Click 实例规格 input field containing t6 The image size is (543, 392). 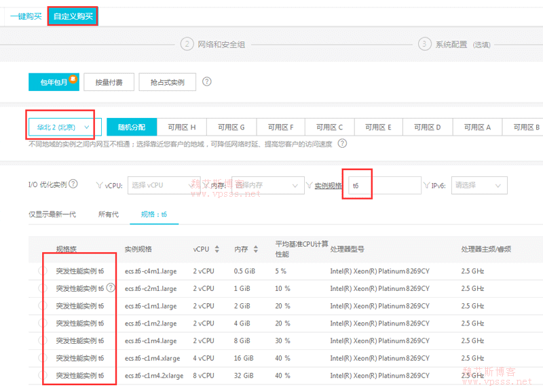click(383, 185)
